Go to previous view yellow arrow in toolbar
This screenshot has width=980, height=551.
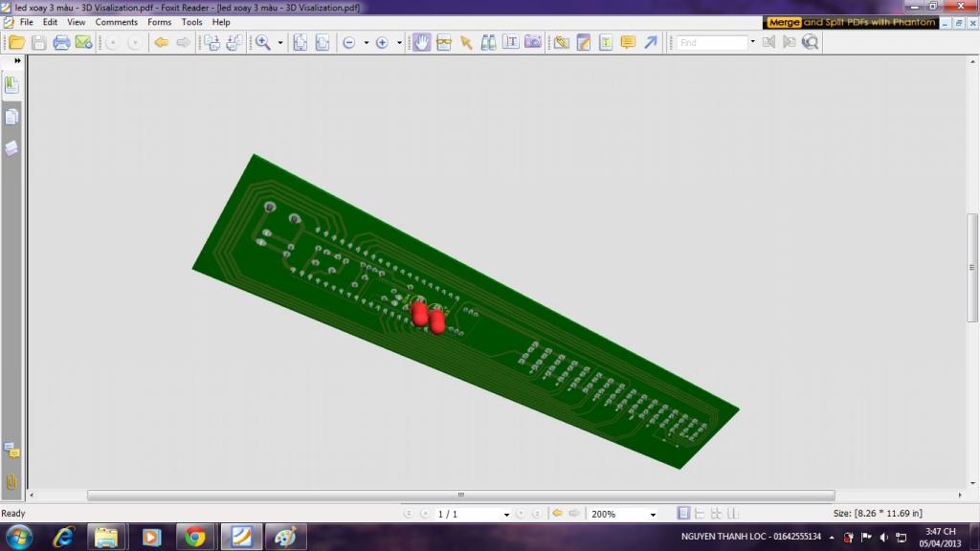[x=161, y=42]
